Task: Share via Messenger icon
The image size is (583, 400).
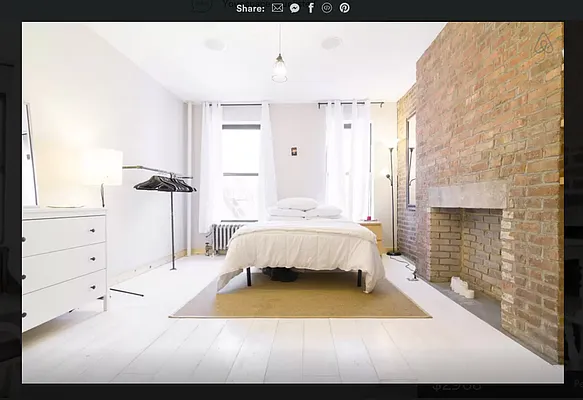Action: pyautogui.click(x=294, y=8)
